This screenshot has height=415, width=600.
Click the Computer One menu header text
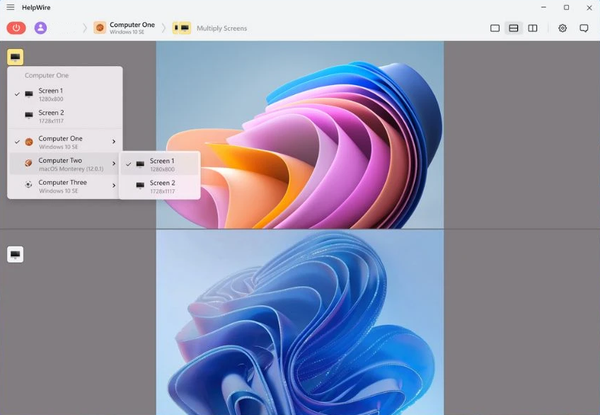pyautogui.click(x=47, y=75)
